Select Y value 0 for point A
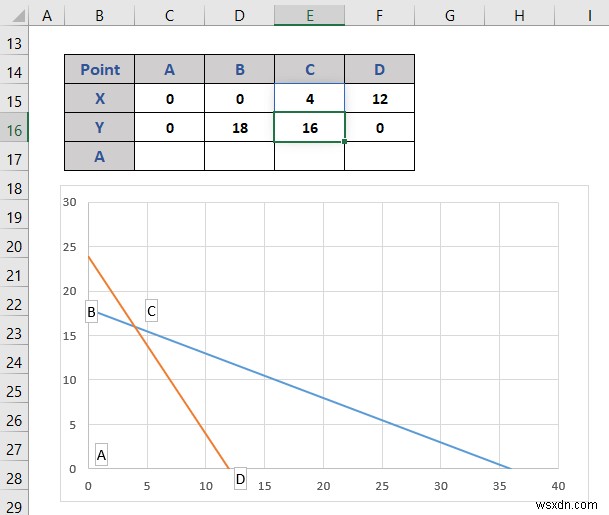 point(169,127)
